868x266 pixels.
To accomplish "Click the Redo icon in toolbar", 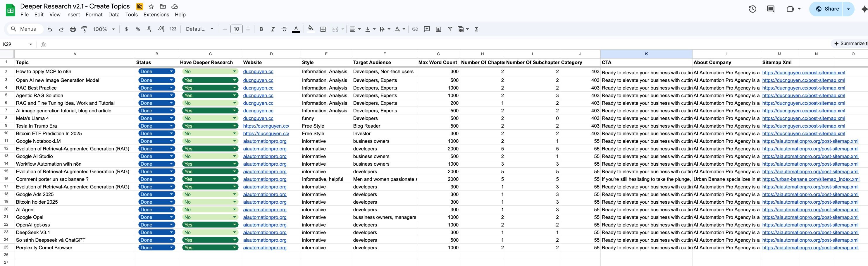I will click(x=61, y=29).
